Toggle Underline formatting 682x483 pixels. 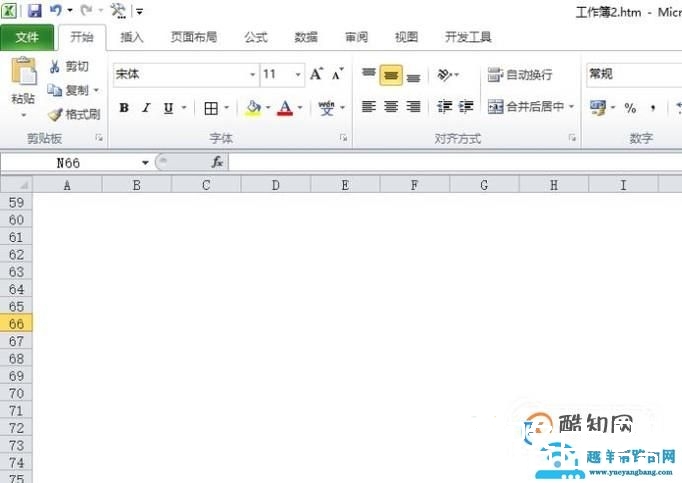click(x=168, y=107)
